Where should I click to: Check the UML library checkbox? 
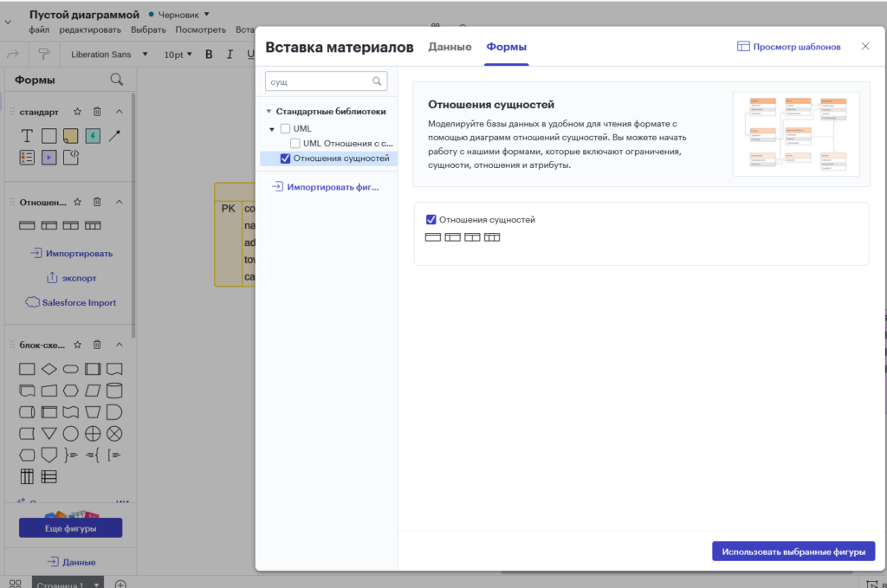(285, 128)
